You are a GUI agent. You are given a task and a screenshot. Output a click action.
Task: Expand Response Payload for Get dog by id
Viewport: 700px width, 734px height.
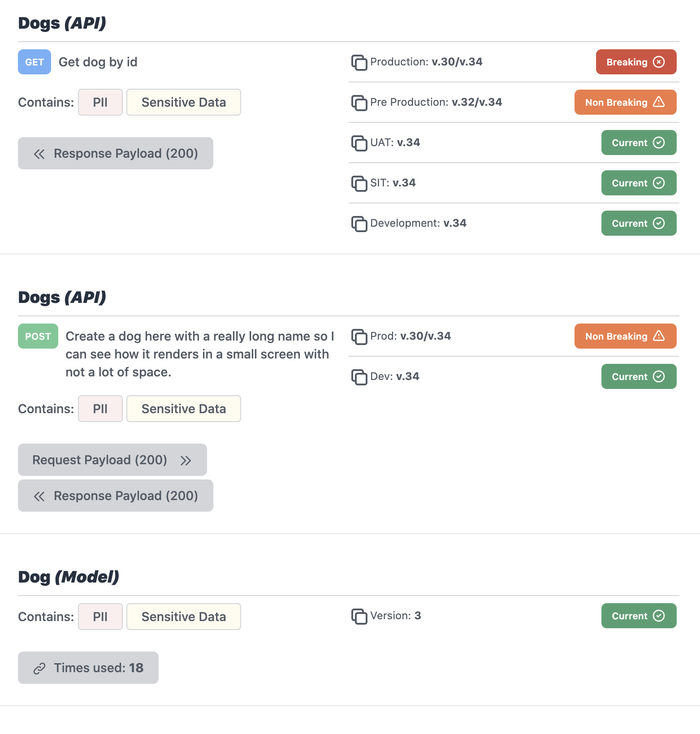point(115,153)
